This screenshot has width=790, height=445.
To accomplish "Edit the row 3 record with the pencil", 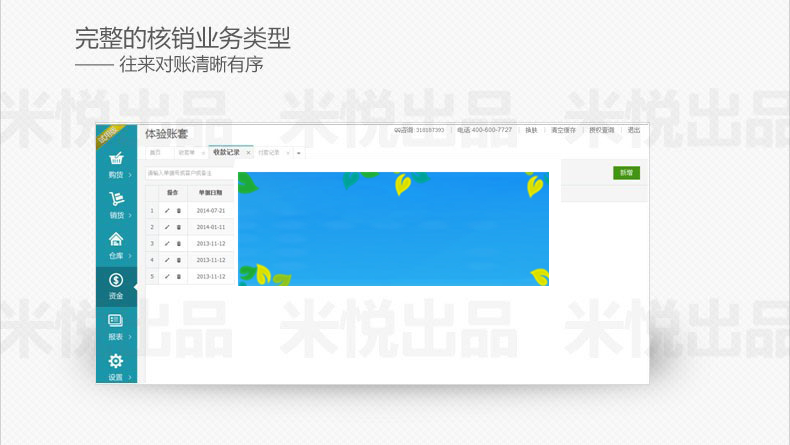I will 167,243.
